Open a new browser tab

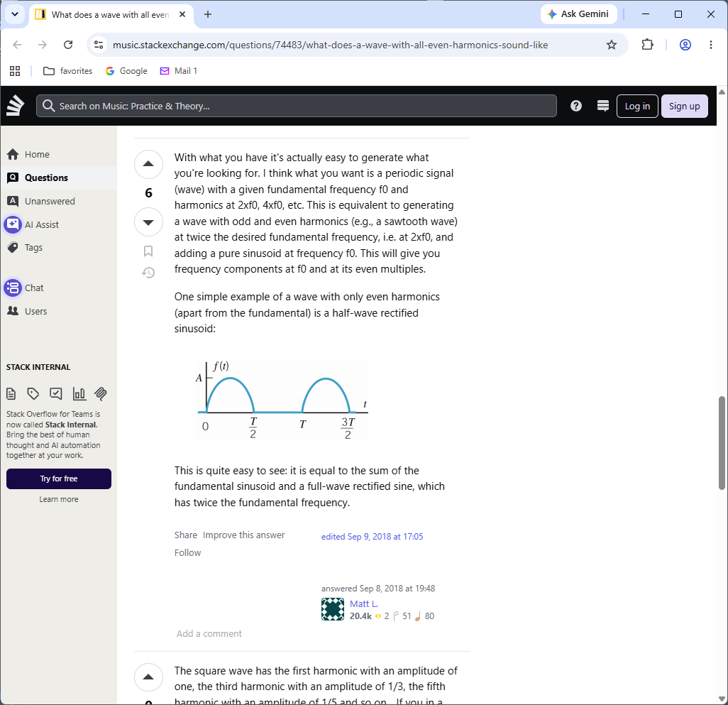(208, 14)
